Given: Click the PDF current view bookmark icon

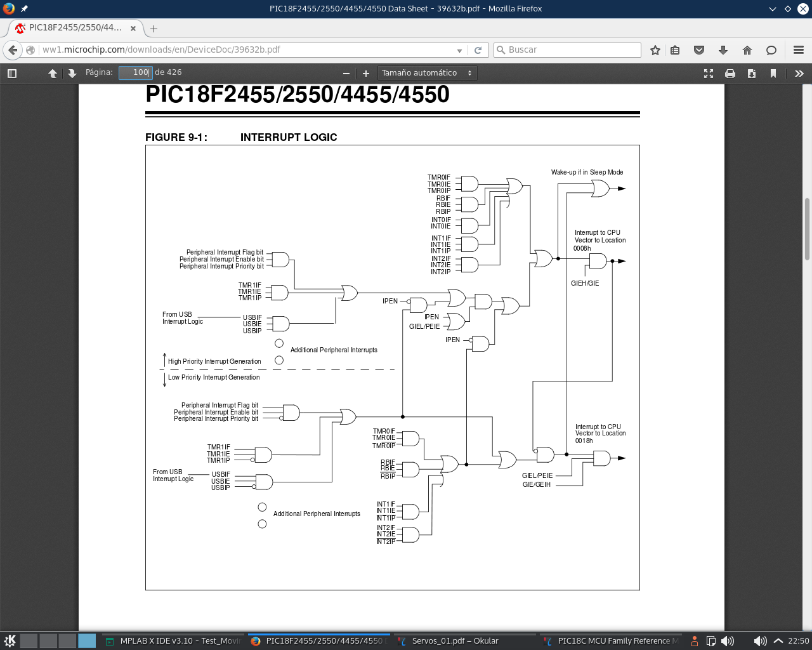Looking at the screenshot, I should point(773,73).
